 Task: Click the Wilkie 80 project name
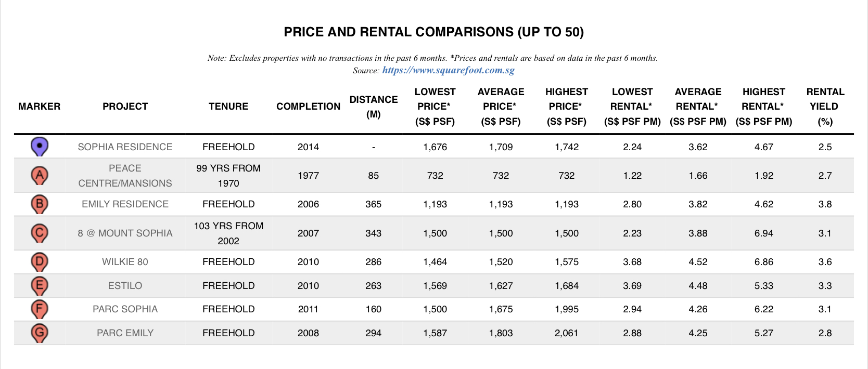tap(125, 262)
